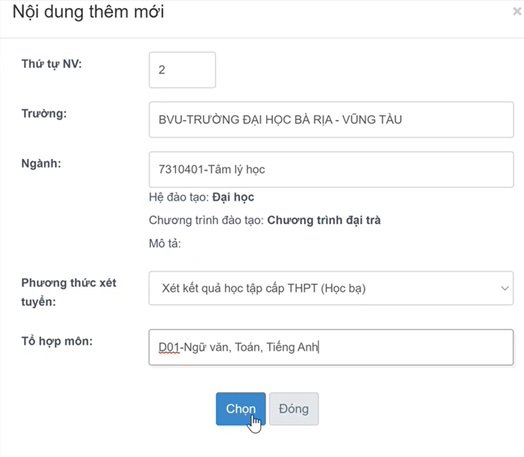Confirm with the blue Chọn button
Image resolution: width=524 pixels, height=457 pixels.
pyautogui.click(x=241, y=409)
